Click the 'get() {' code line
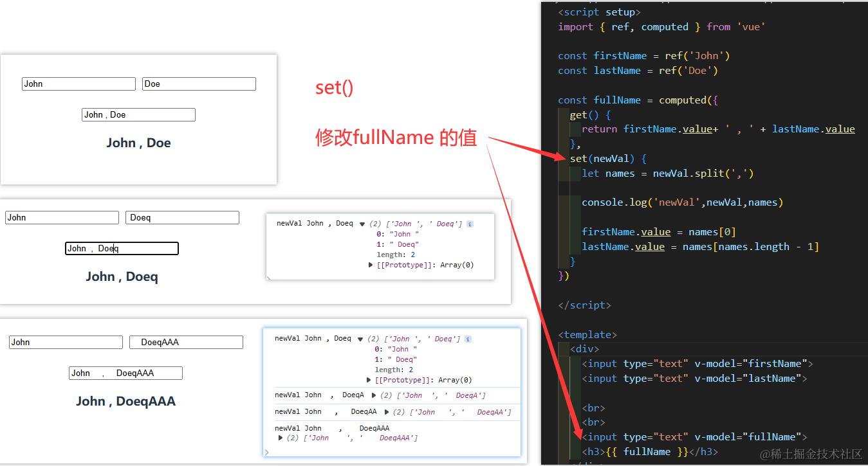 590,114
